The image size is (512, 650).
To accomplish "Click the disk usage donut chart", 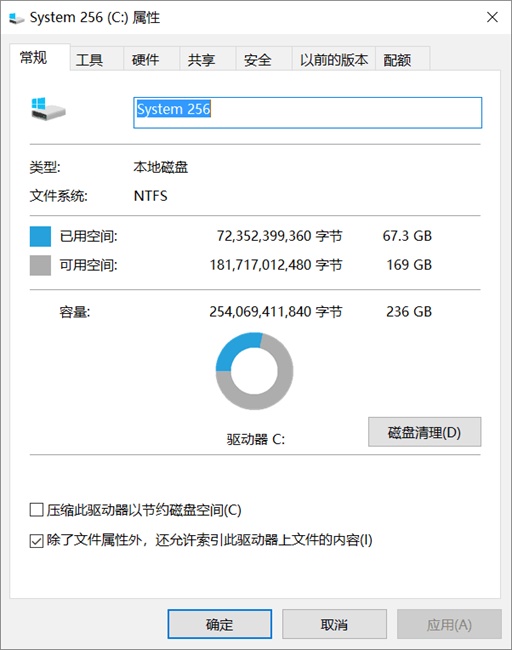I will click(255, 371).
